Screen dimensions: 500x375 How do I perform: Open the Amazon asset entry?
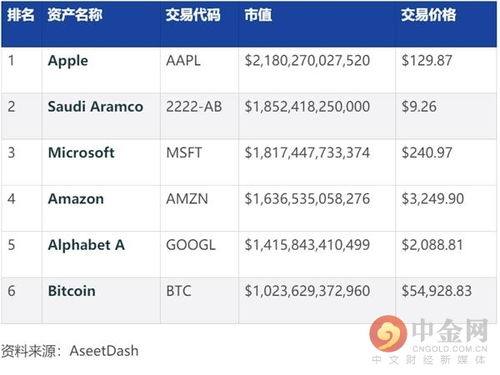pyautogui.click(x=76, y=199)
